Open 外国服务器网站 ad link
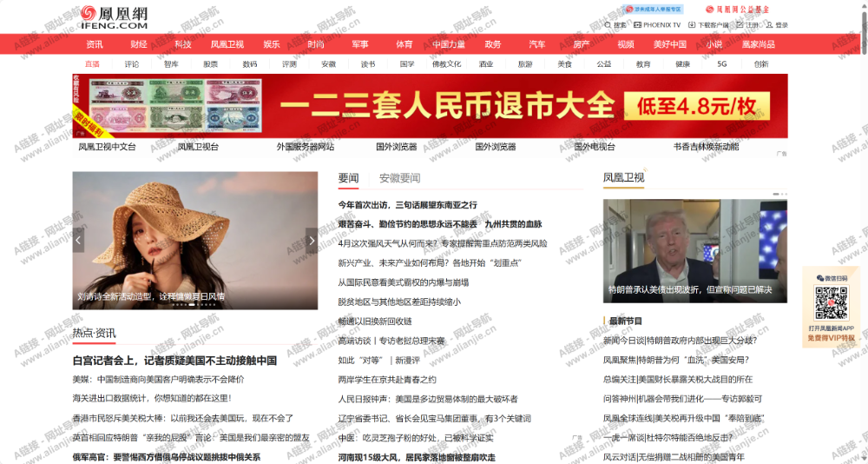The width and height of the screenshot is (868, 464). (306, 147)
